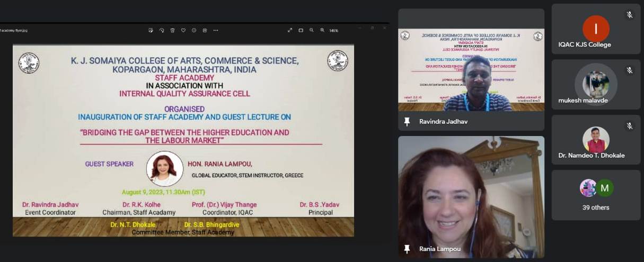Click the 'Rania Lampou' name label on video tile

[x=439, y=249]
